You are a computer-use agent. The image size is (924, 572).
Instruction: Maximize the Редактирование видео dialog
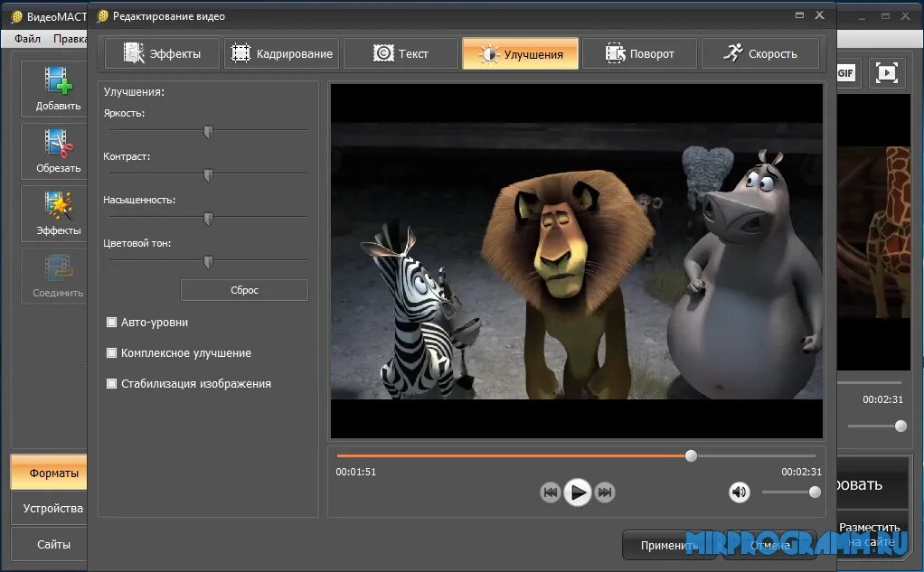(799, 15)
